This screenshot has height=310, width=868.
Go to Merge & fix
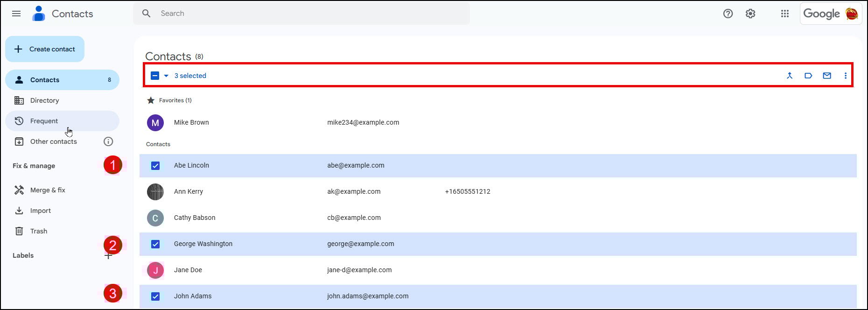point(47,190)
